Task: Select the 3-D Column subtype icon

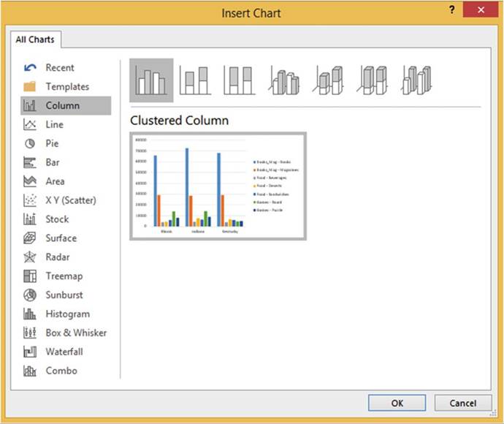Action: [x=419, y=80]
